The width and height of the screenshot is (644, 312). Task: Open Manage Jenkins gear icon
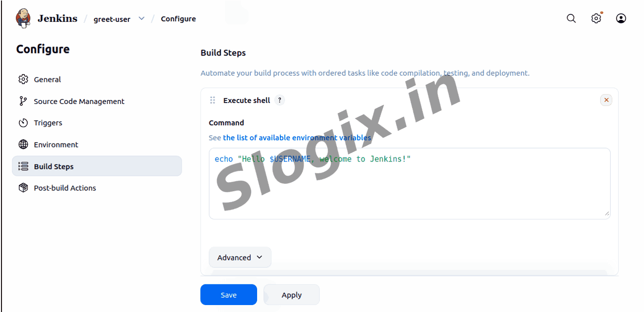[x=596, y=18]
